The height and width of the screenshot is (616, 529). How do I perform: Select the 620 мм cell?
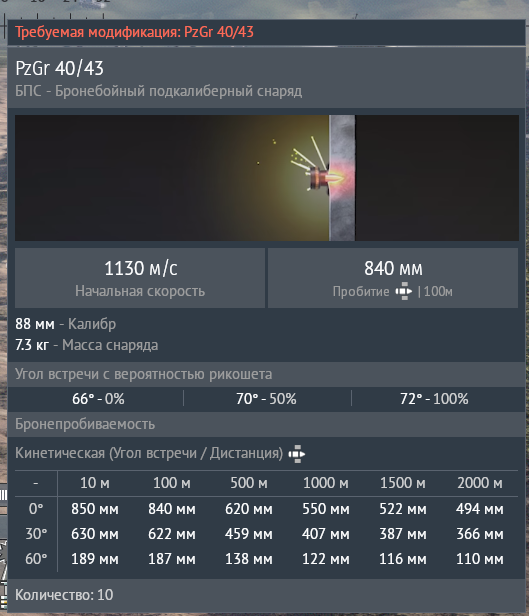point(249,509)
